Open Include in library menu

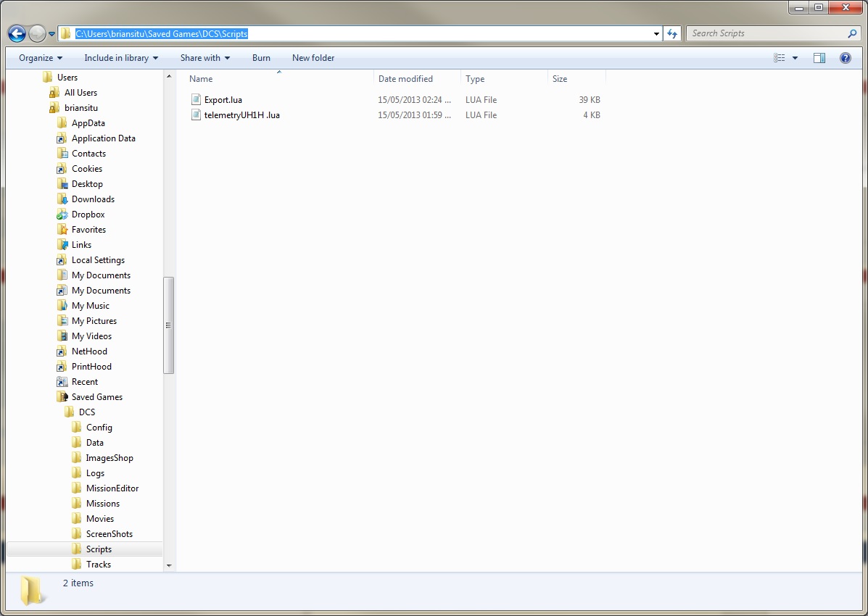click(x=120, y=57)
